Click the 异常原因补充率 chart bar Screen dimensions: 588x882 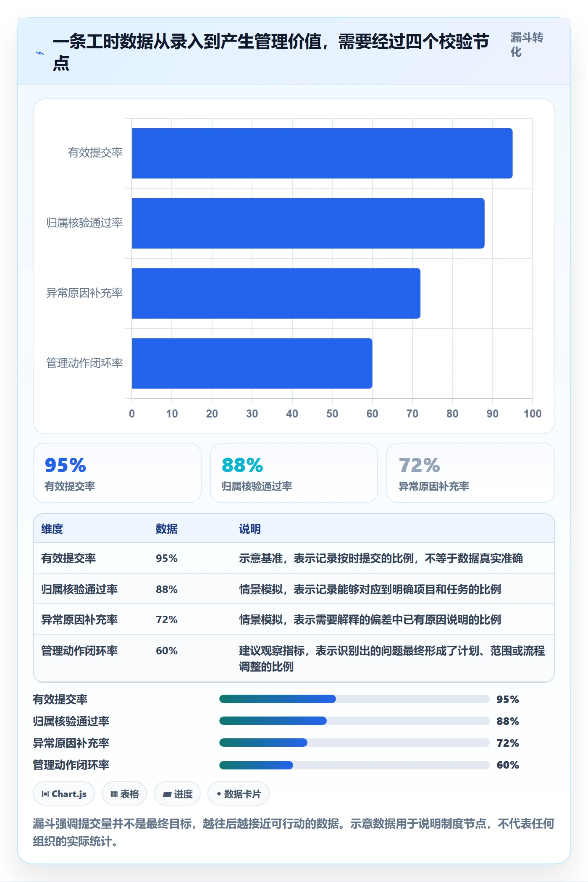[276, 293]
